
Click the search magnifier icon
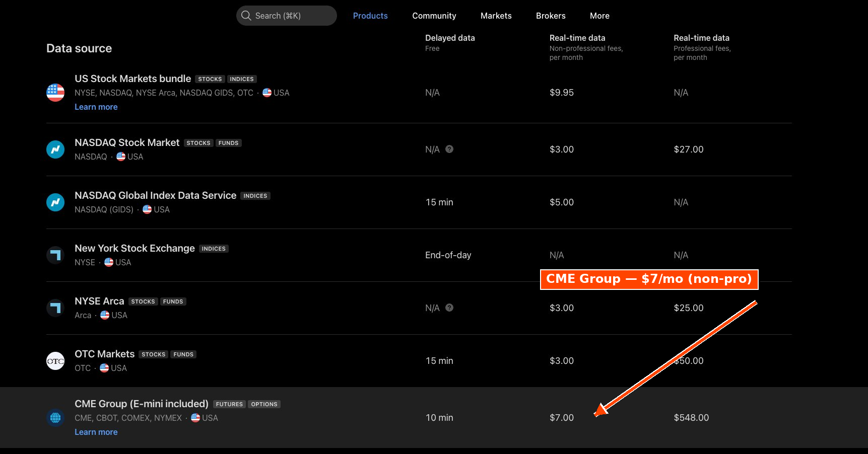(246, 16)
